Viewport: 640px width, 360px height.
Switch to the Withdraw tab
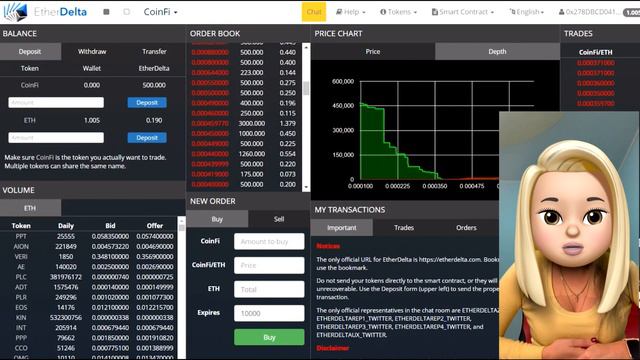[92, 51]
